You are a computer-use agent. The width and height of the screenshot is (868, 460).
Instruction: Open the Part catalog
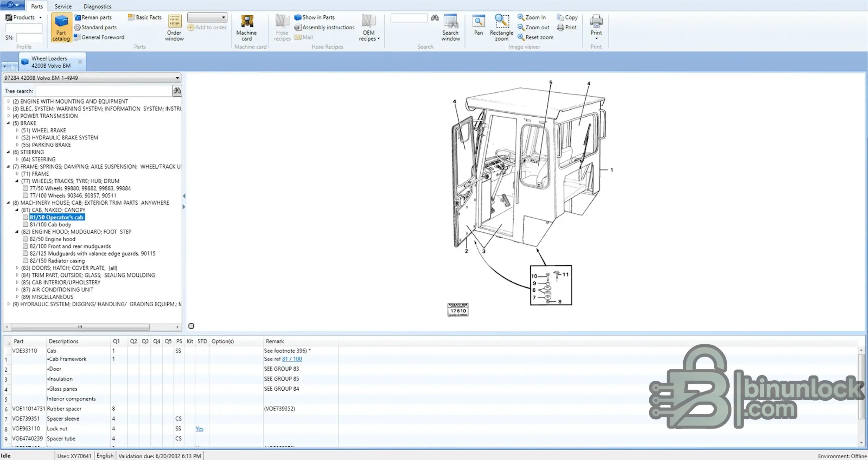(x=61, y=28)
